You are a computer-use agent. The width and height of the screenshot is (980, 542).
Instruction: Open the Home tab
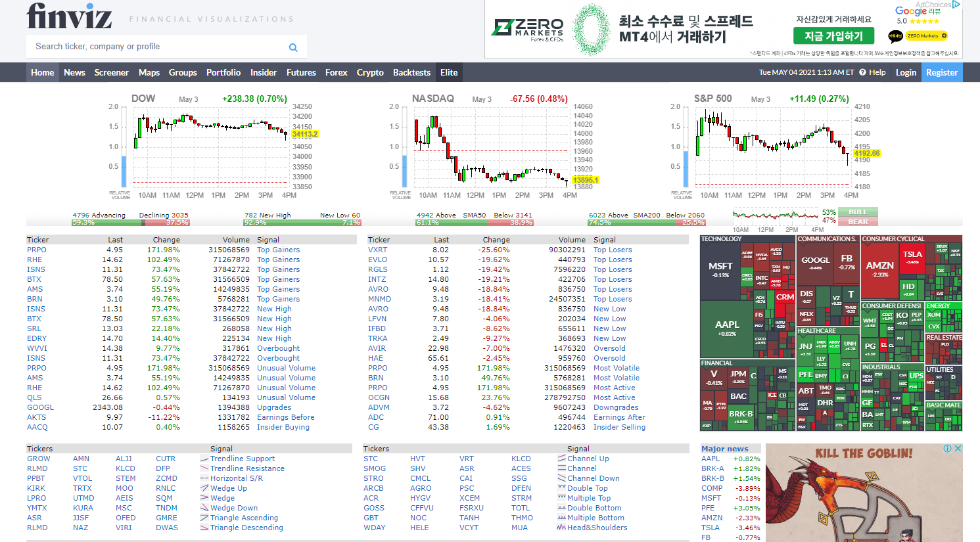click(x=43, y=72)
